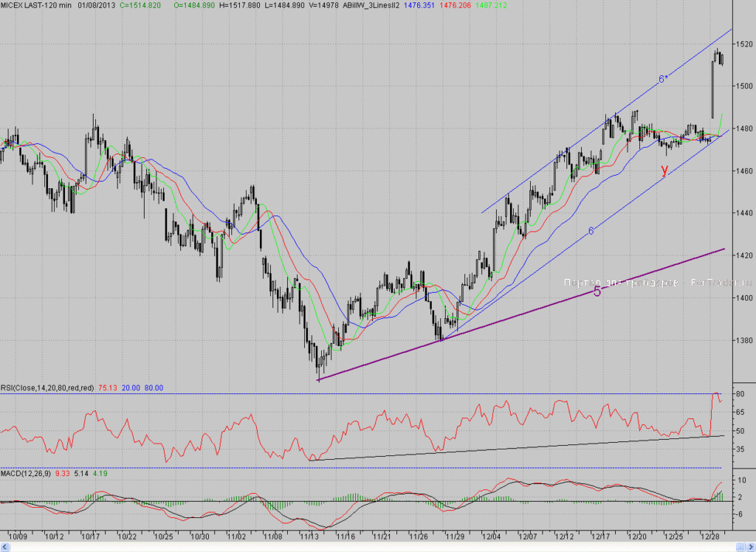Click the RSI(Close,14,20,80,red,red) indicator label

(x=47, y=388)
